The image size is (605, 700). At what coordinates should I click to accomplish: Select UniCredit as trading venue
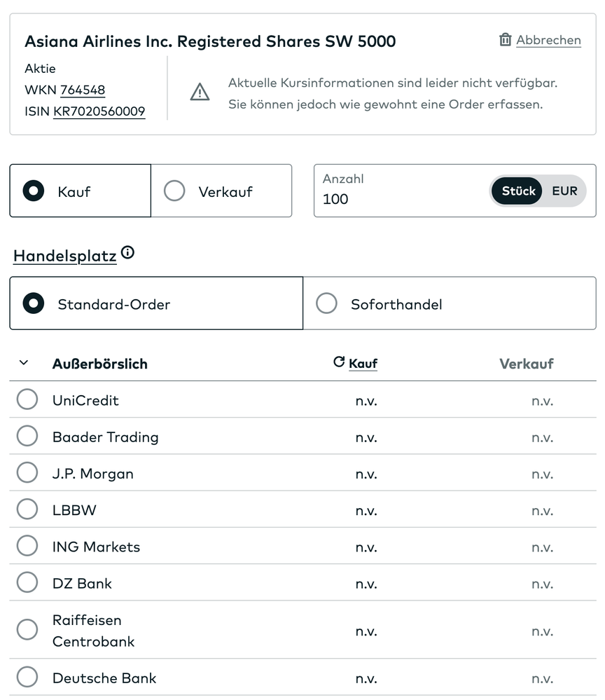(x=27, y=399)
